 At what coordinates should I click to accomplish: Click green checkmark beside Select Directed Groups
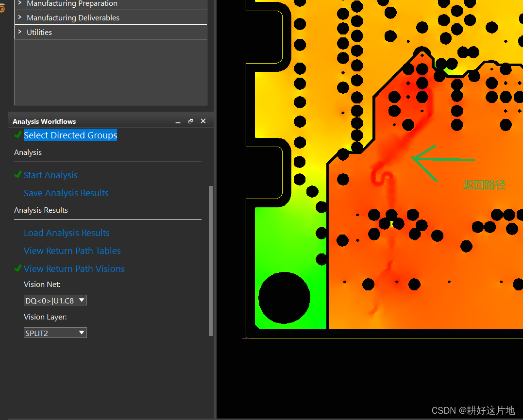18,135
